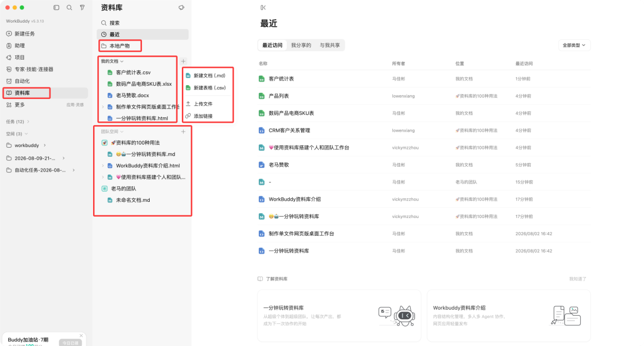Open search via magnifier icon in top toolbar
The height and width of the screenshot is (346, 644).
click(x=69, y=7)
